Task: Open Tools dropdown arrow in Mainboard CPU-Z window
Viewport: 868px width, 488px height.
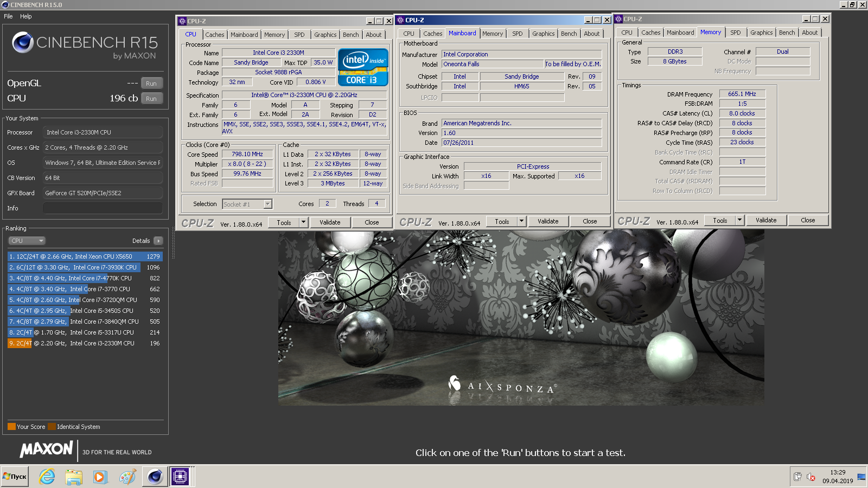Action: (522, 221)
